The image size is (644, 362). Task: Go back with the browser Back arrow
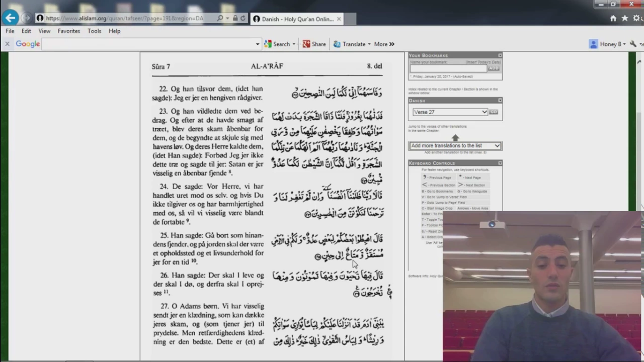(10, 19)
